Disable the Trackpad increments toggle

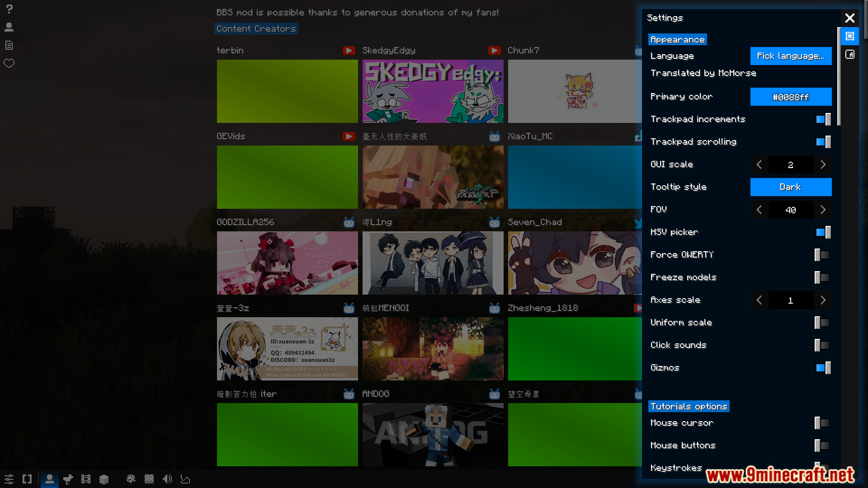pyautogui.click(x=823, y=119)
